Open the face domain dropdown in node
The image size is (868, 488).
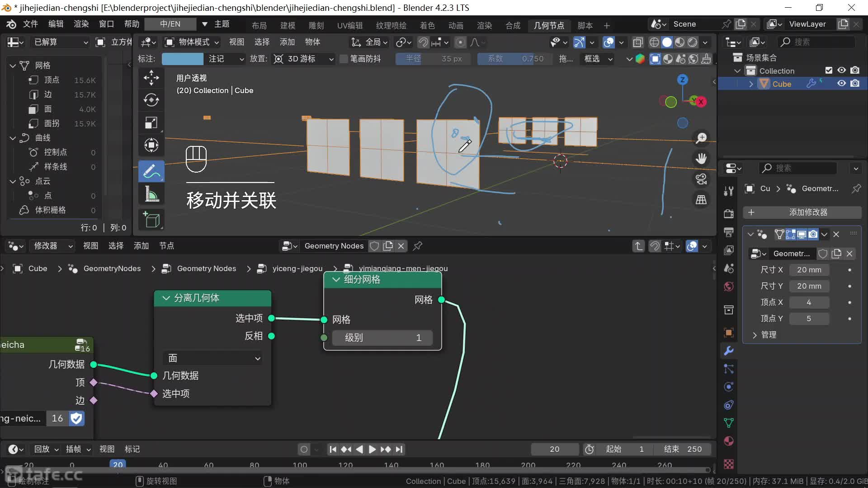[x=212, y=358]
